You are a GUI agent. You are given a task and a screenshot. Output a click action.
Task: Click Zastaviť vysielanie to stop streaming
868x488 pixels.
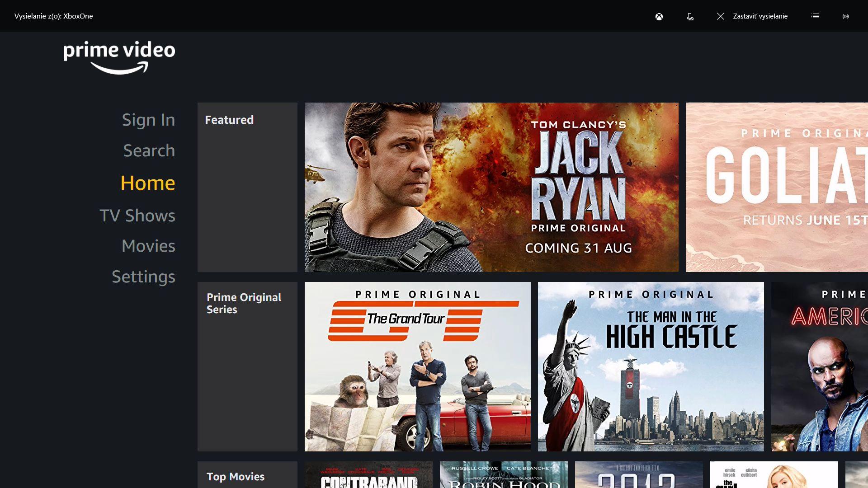(760, 16)
